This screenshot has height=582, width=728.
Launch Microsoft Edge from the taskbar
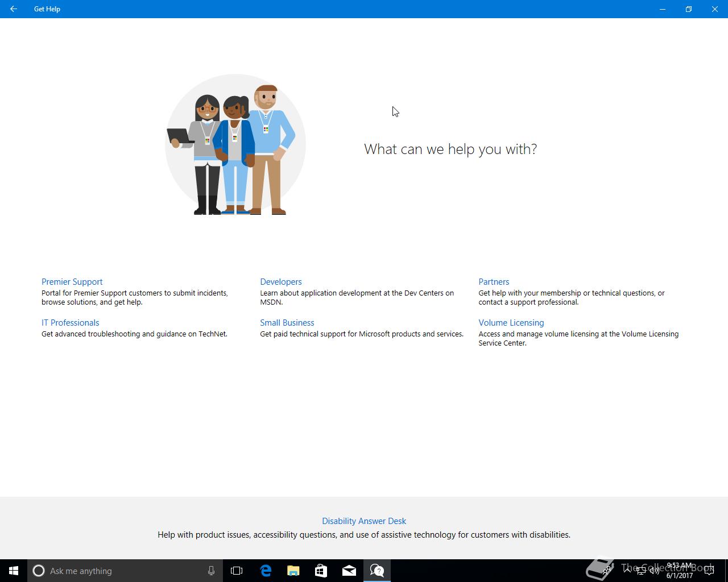point(266,571)
